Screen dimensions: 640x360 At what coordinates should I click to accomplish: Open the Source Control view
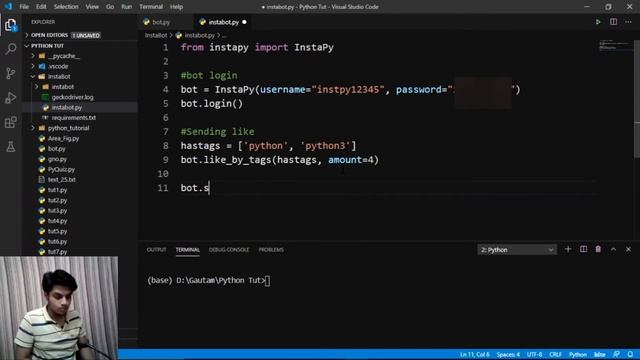[11, 73]
